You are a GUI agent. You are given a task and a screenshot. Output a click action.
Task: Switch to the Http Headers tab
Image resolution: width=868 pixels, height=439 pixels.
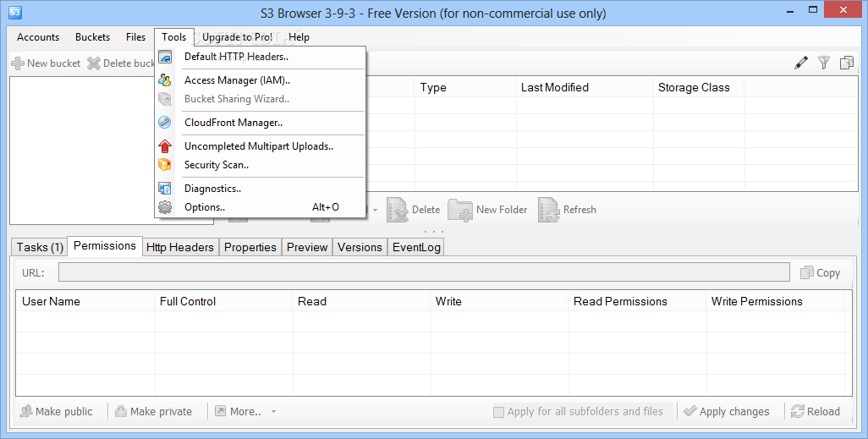pos(180,248)
